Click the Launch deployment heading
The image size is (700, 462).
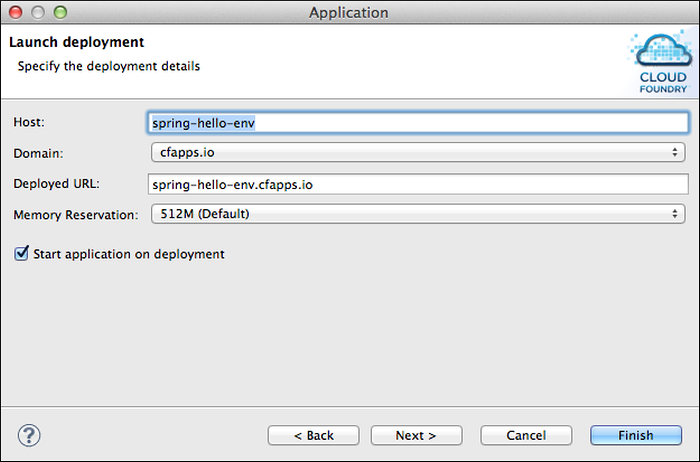76,43
